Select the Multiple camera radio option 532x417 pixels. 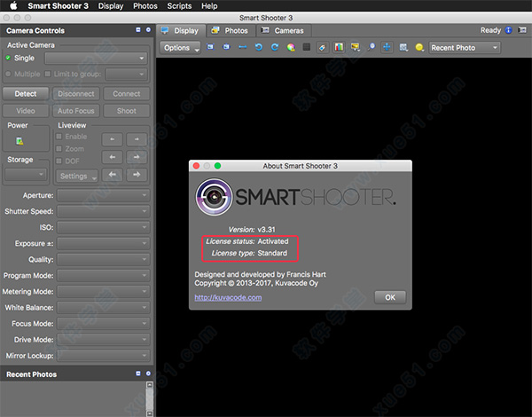click(x=8, y=74)
